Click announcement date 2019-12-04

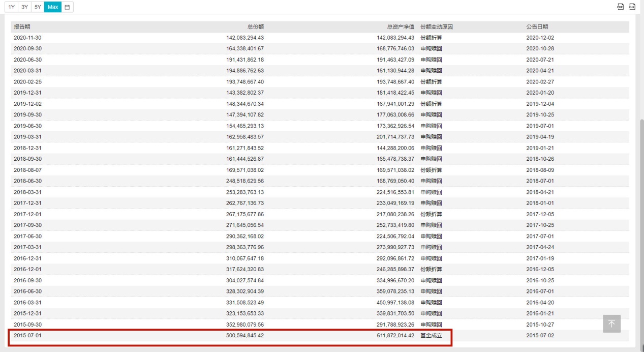[x=540, y=104]
